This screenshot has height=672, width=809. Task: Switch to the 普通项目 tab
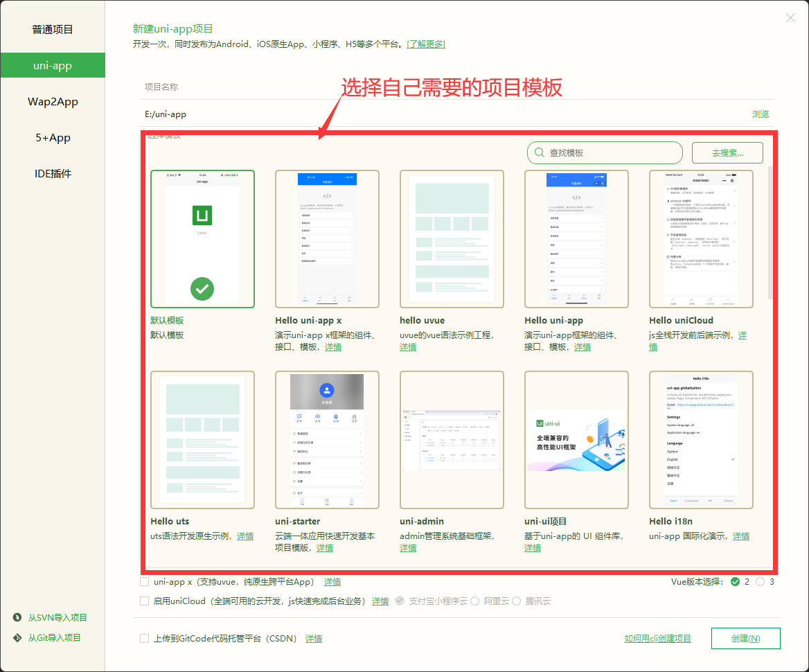coord(52,29)
